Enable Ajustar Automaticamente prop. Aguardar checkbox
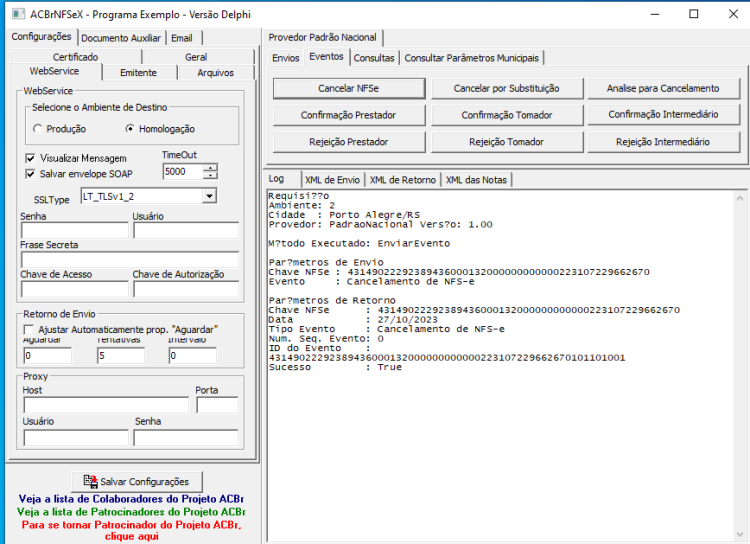 click(29, 330)
